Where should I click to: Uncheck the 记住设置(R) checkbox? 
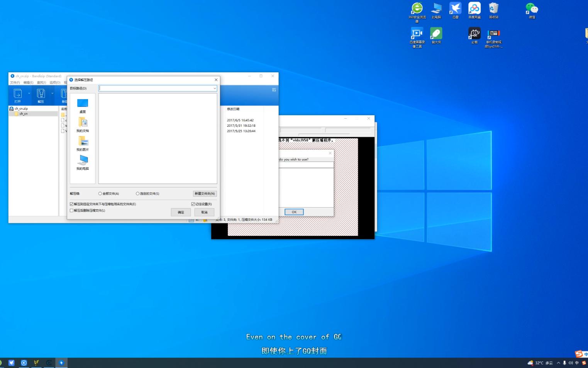coord(193,204)
